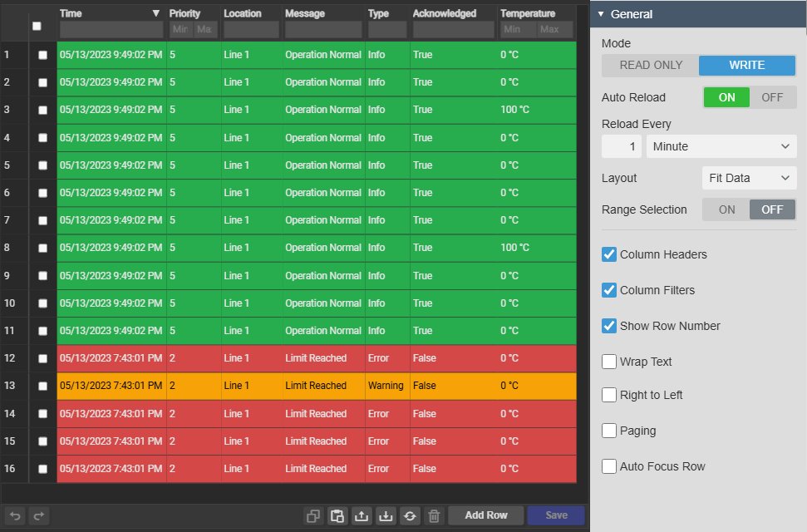Enable Wrap Text option
807x532 pixels.
609,362
